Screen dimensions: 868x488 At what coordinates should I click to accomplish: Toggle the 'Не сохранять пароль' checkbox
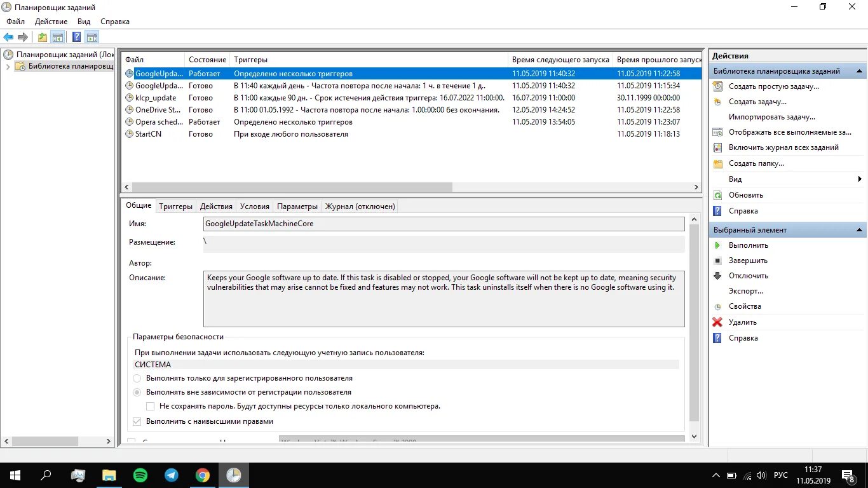click(x=151, y=406)
